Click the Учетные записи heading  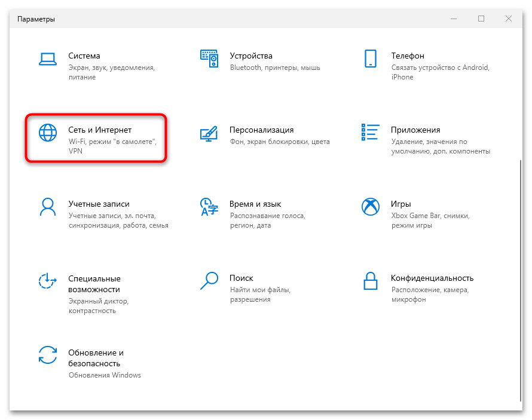[x=99, y=204]
